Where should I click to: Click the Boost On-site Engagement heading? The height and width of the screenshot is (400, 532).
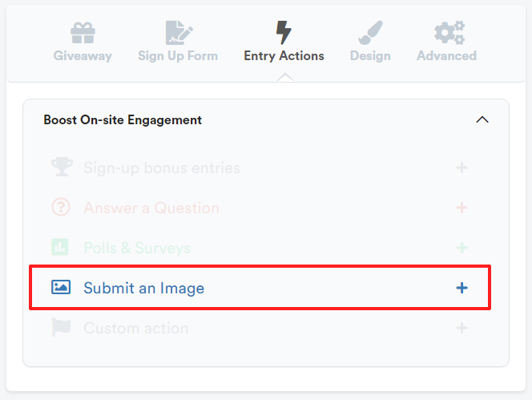[x=123, y=120]
